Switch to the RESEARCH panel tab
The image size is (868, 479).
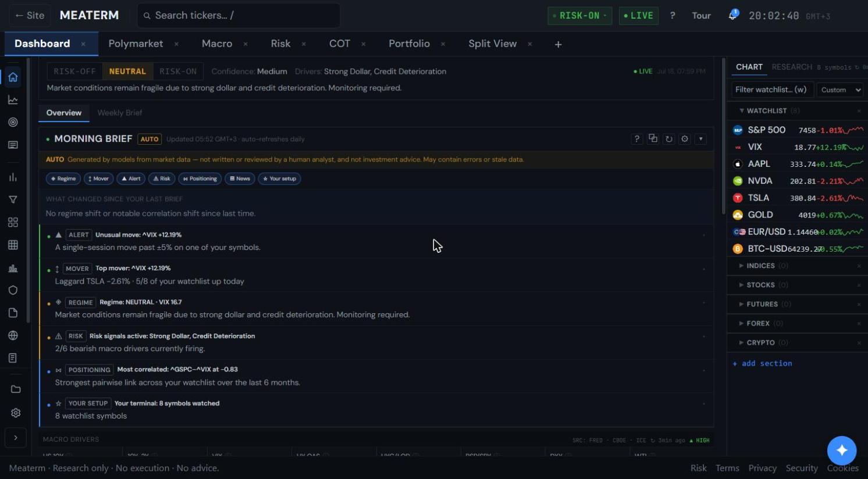point(792,67)
